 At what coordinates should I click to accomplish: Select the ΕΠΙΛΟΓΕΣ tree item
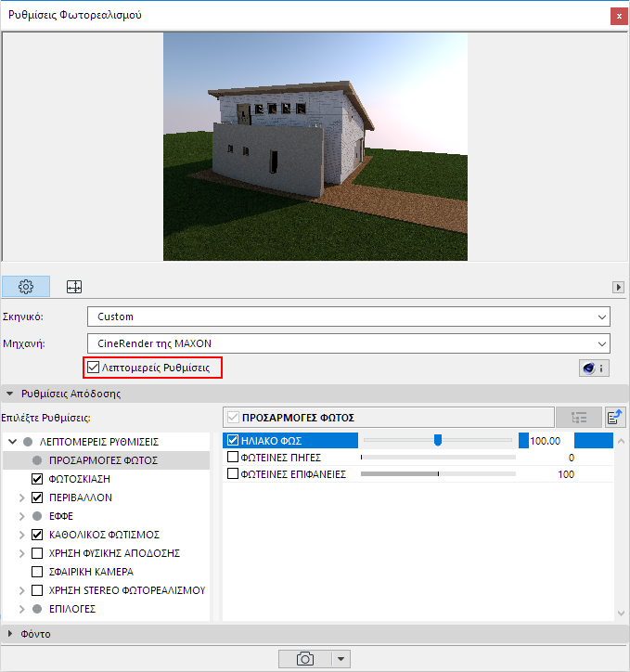[72, 609]
